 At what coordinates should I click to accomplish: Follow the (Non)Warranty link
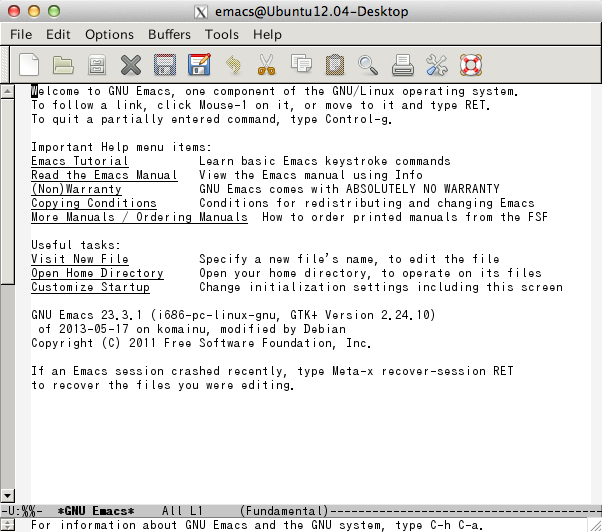coord(76,189)
